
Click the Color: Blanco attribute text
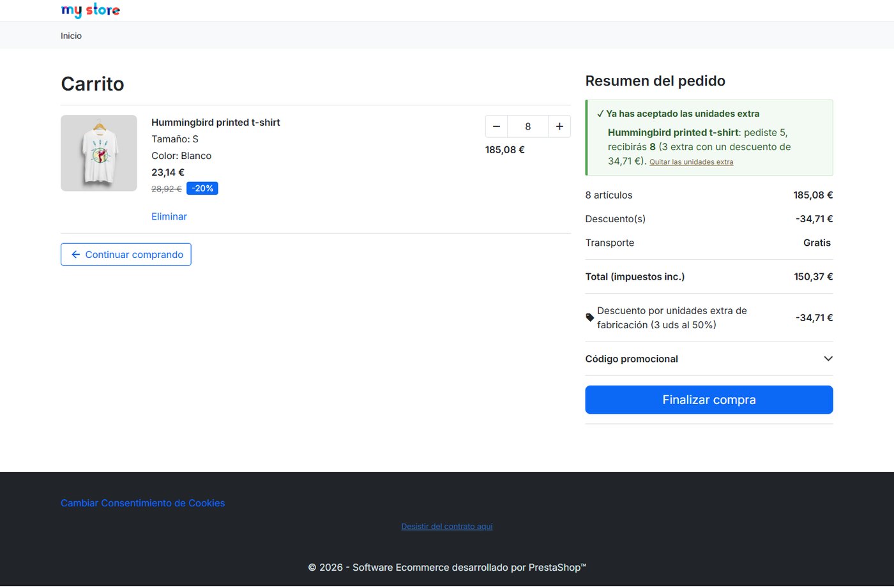(x=181, y=156)
